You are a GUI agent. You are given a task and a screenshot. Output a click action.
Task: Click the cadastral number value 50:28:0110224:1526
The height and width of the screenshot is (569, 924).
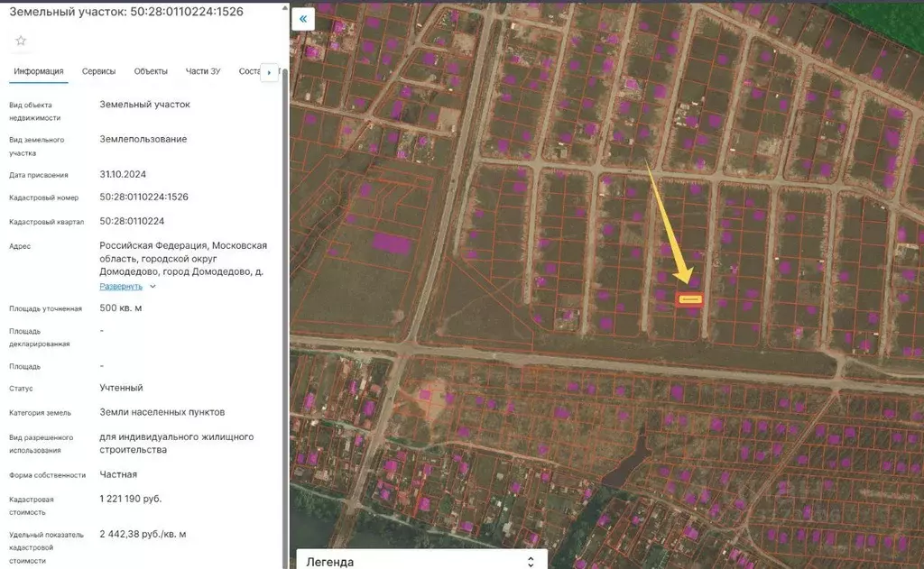pos(143,197)
